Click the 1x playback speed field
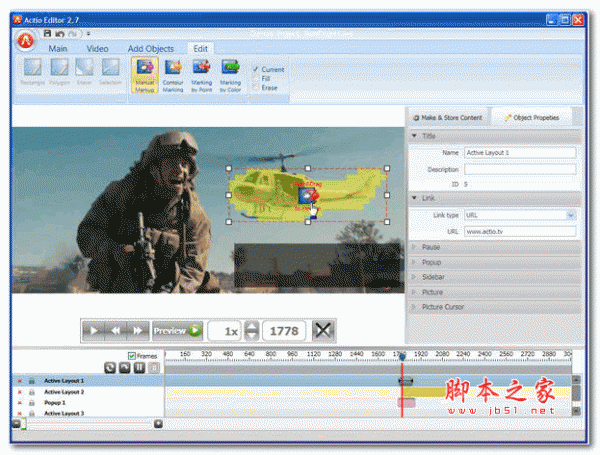The image size is (600, 455). click(x=225, y=331)
